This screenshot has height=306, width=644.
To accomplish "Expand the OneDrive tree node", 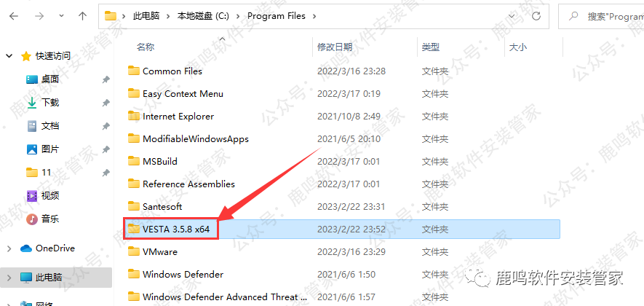I will (x=9, y=248).
